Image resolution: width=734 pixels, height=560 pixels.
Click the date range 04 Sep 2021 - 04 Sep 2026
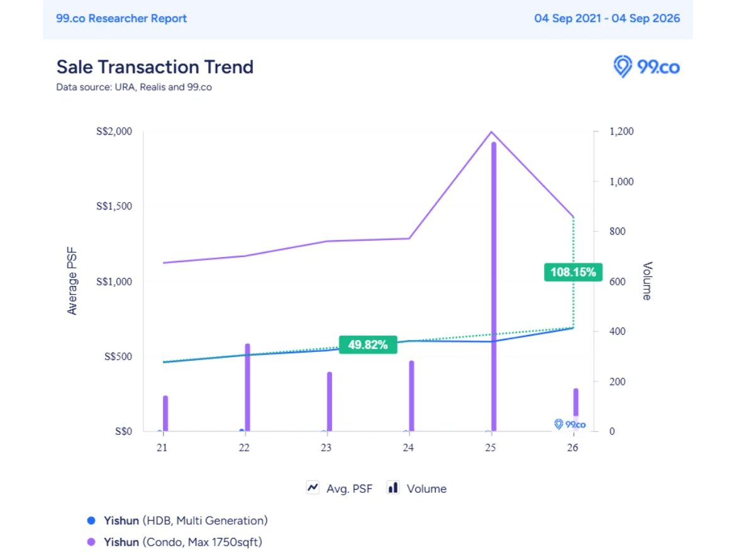pos(607,18)
